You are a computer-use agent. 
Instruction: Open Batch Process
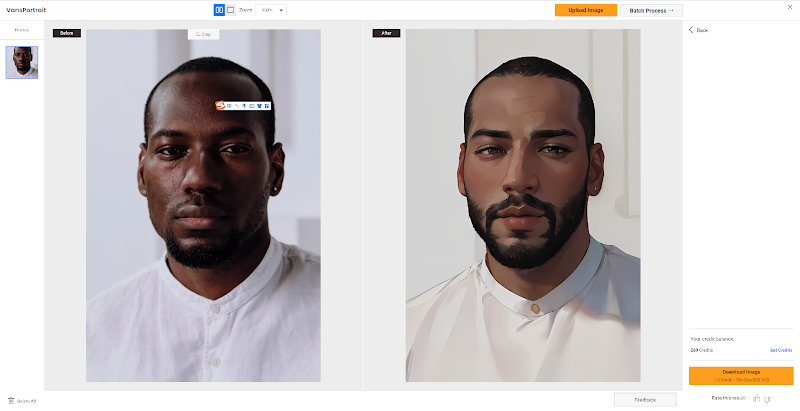[651, 10]
